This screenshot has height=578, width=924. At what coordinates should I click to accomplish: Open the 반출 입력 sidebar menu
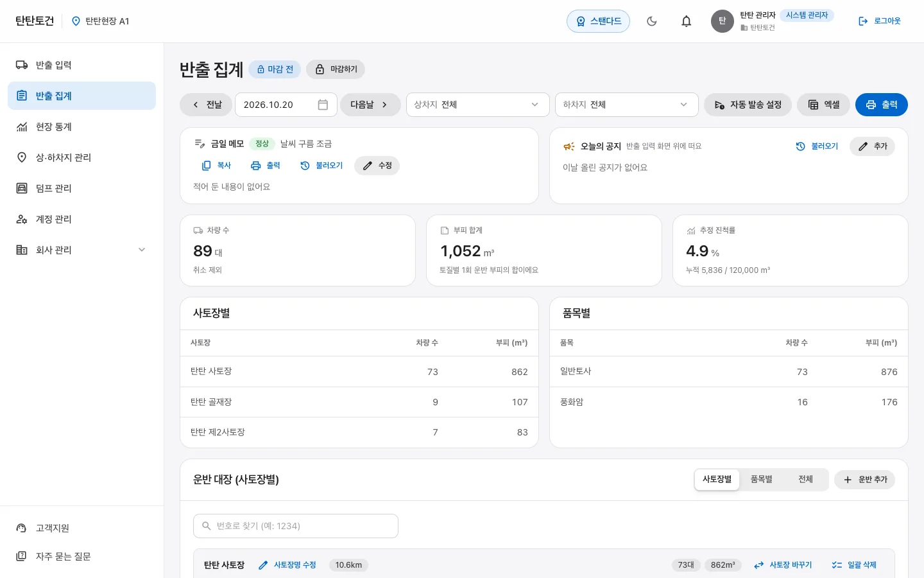point(81,65)
